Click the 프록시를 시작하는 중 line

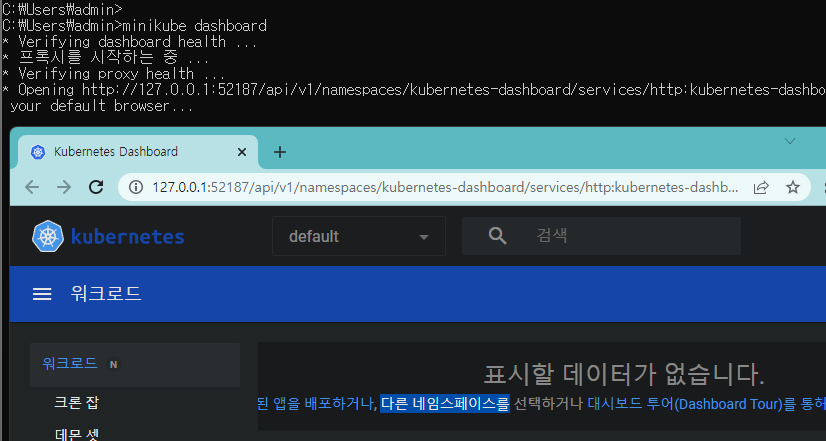pos(105,58)
